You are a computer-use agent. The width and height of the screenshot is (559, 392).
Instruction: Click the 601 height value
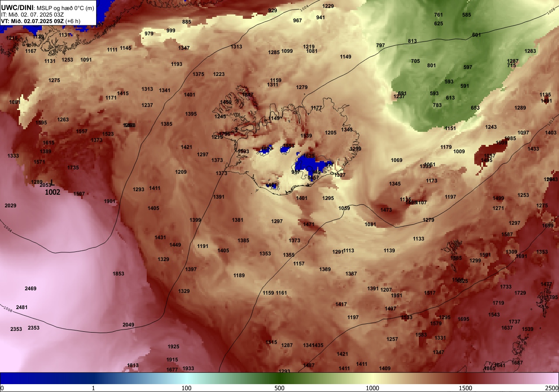click(x=476, y=35)
